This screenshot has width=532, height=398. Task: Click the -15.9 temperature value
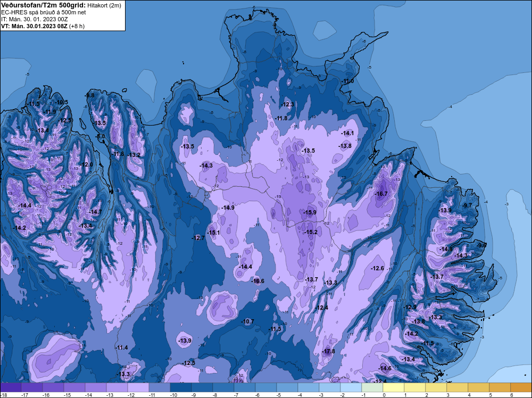tap(310, 212)
